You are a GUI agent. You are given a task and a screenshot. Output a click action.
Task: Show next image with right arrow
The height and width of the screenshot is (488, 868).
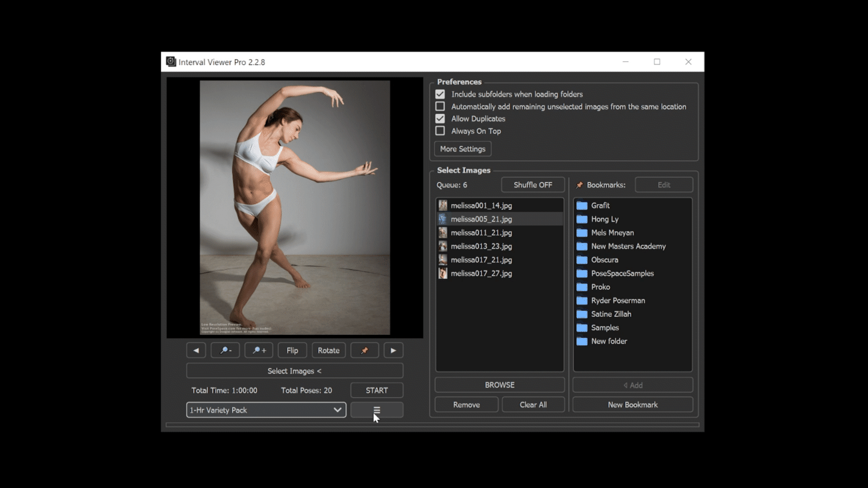pos(393,350)
